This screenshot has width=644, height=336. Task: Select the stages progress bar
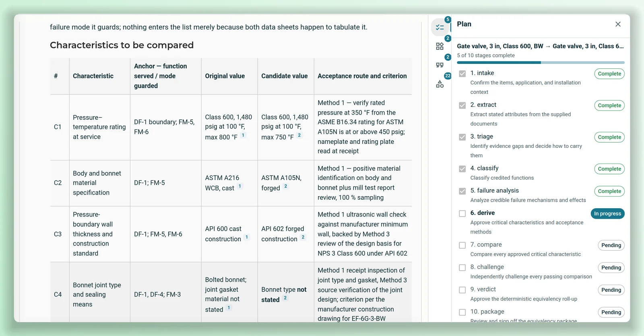[x=541, y=63]
